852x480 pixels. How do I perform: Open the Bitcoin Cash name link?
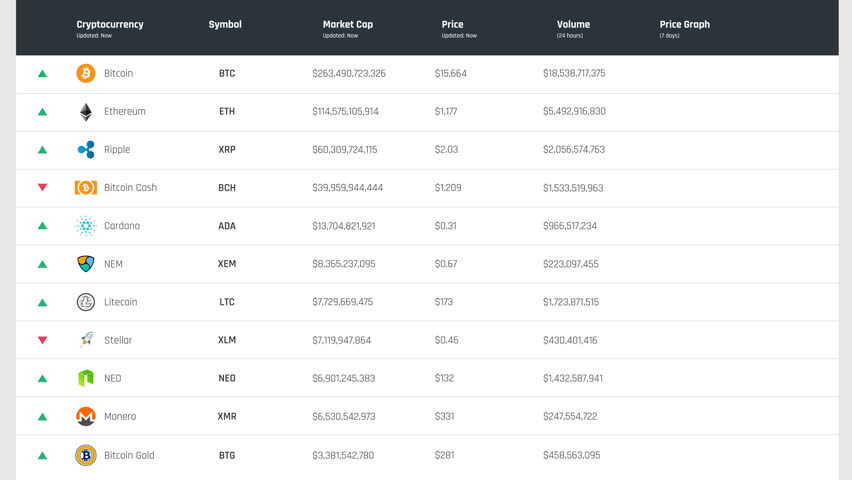pyautogui.click(x=130, y=188)
